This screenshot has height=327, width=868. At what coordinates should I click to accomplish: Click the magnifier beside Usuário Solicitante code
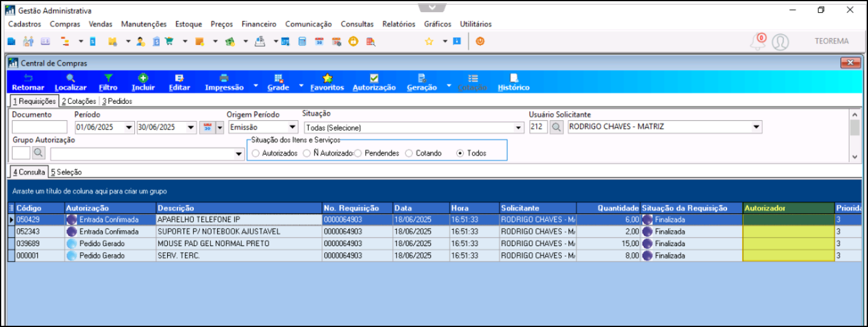pos(557,128)
